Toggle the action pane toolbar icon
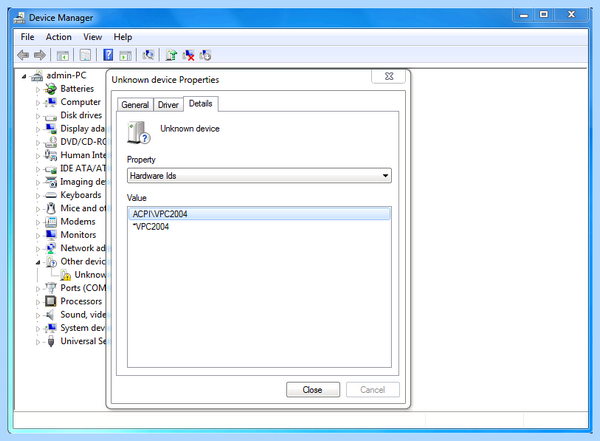 coord(126,56)
